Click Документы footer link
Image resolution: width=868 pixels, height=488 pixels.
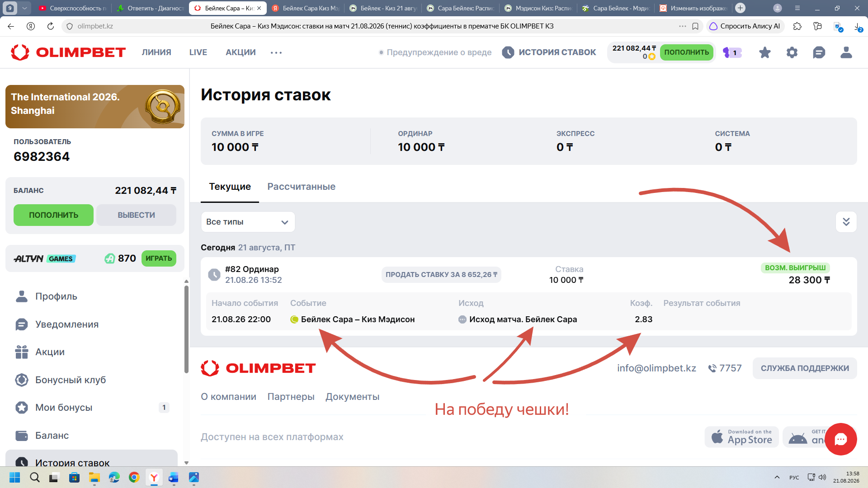(x=352, y=397)
